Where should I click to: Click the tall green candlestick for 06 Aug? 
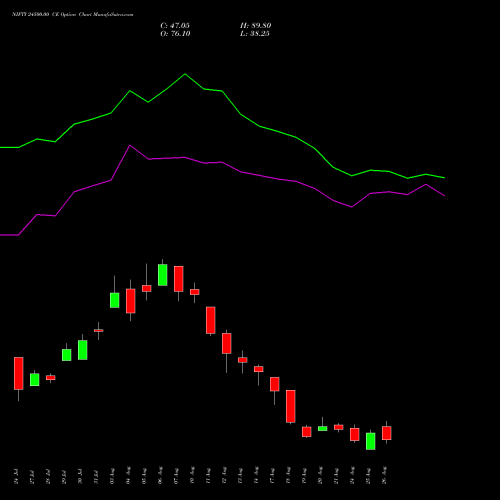(163, 275)
